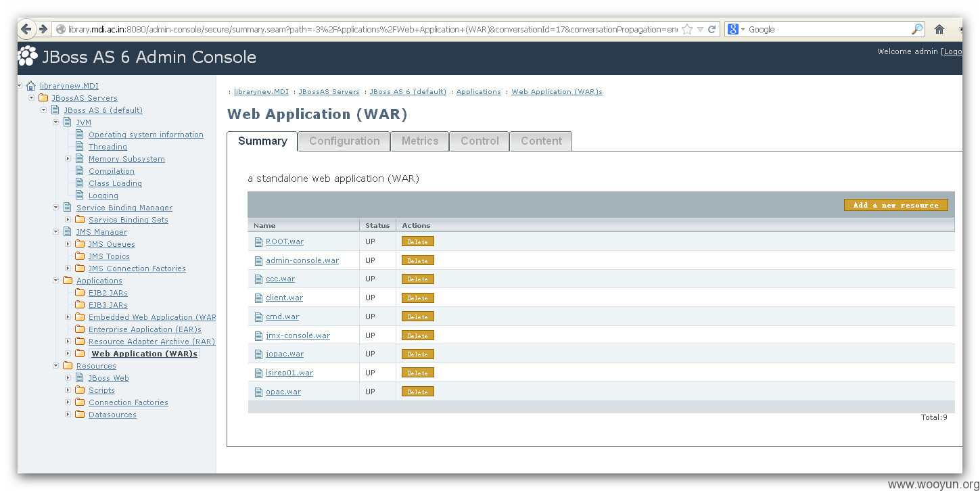Delete the jopac.war application
Screen dimensions: 980x491
(418, 354)
